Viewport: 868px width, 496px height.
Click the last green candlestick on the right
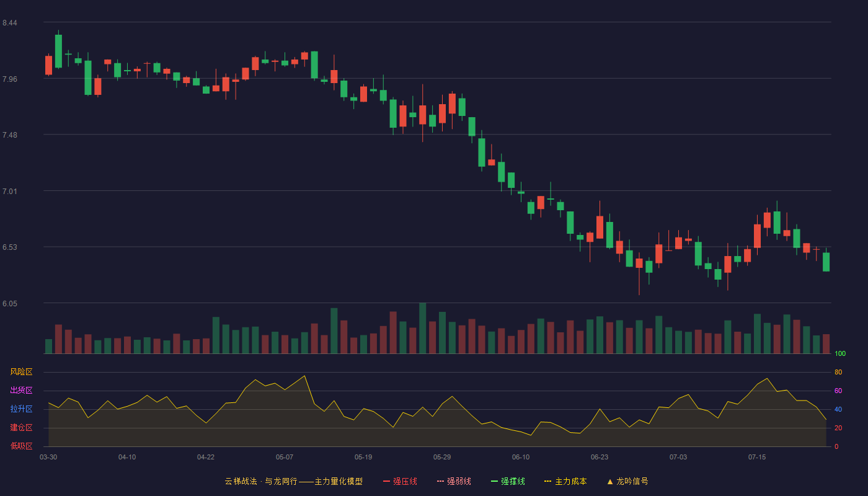[x=826, y=261]
